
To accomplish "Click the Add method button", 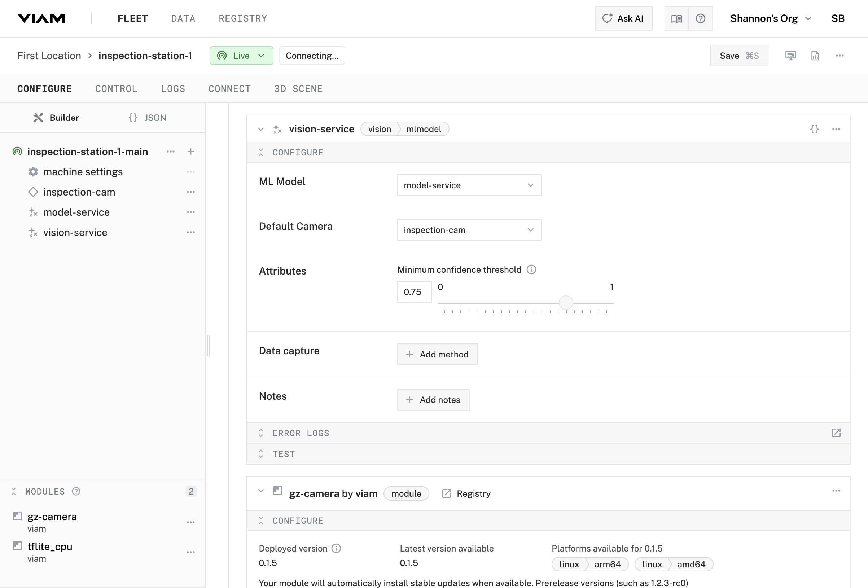I will click(x=437, y=354).
